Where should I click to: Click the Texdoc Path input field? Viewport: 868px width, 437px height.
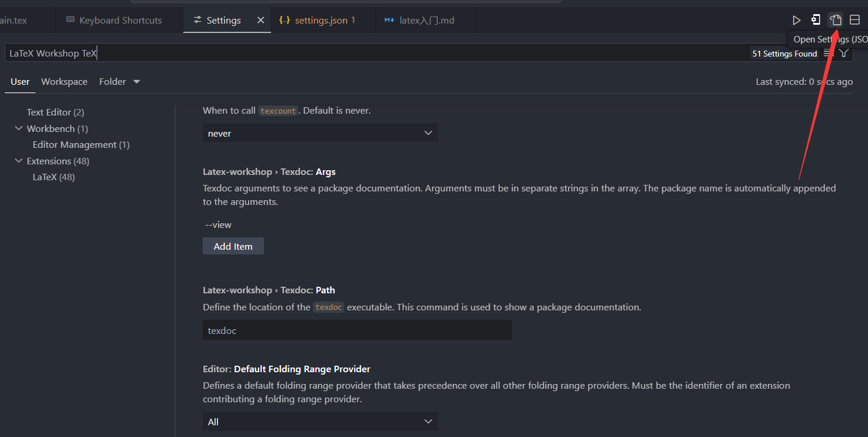point(357,330)
